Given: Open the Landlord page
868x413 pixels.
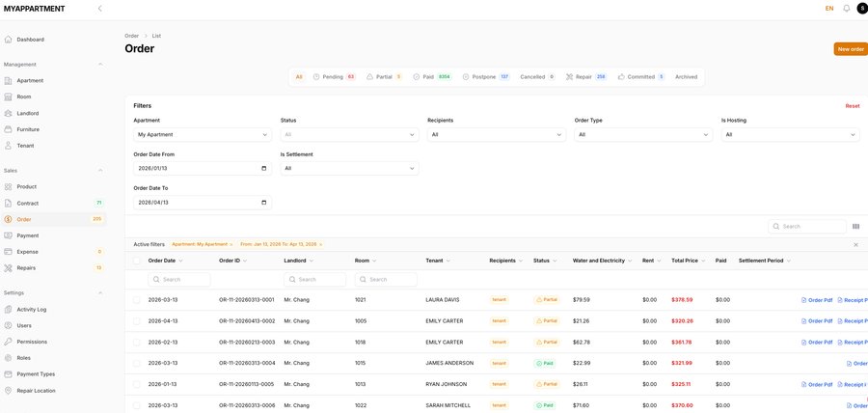Looking at the screenshot, I should point(28,113).
